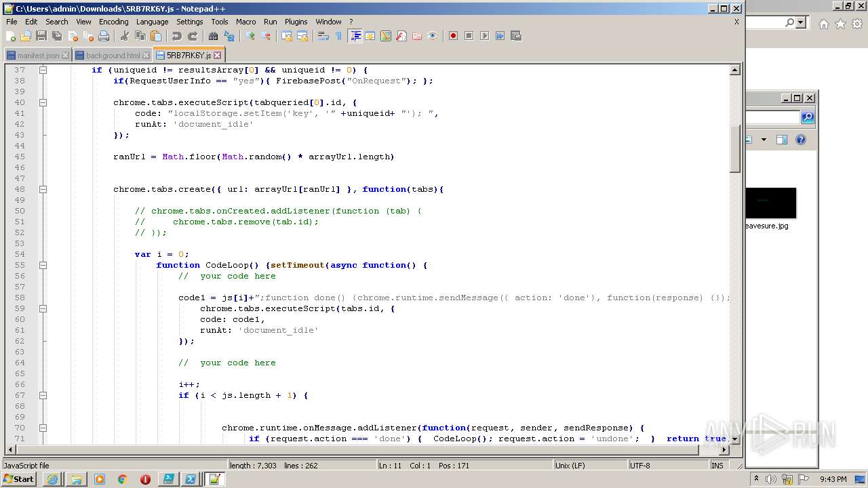Close the 5RB7RK6Y.js tab
The height and width of the screenshot is (488, 868).
[x=218, y=56]
